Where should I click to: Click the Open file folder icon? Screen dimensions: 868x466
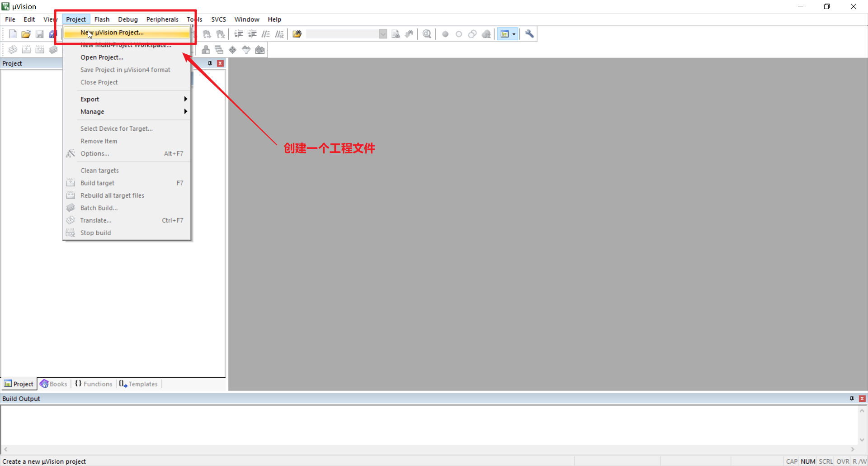tap(26, 34)
